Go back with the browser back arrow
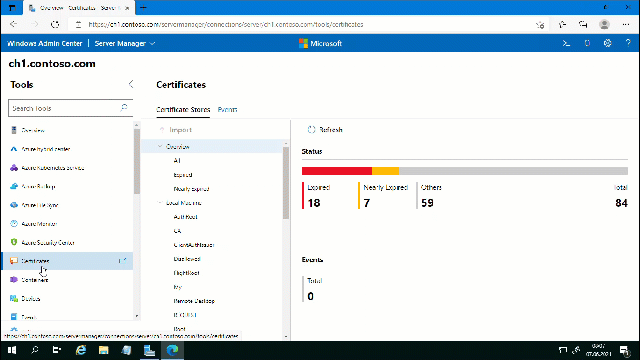The height and width of the screenshot is (360, 640). [13, 24]
